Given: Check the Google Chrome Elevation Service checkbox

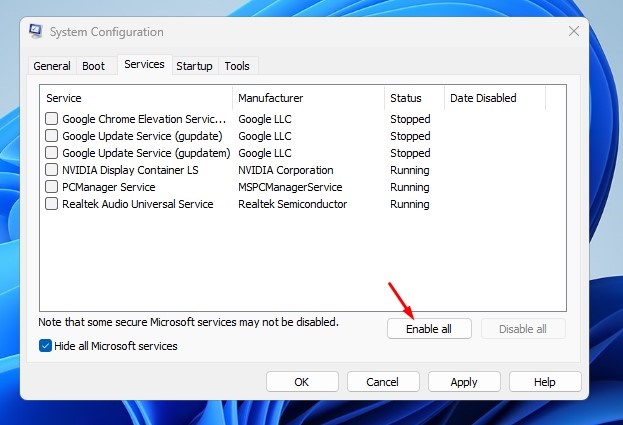Looking at the screenshot, I should (52, 119).
